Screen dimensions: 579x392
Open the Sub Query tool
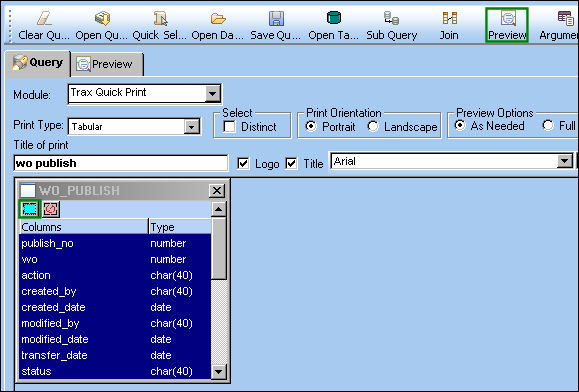pyautogui.click(x=391, y=18)
